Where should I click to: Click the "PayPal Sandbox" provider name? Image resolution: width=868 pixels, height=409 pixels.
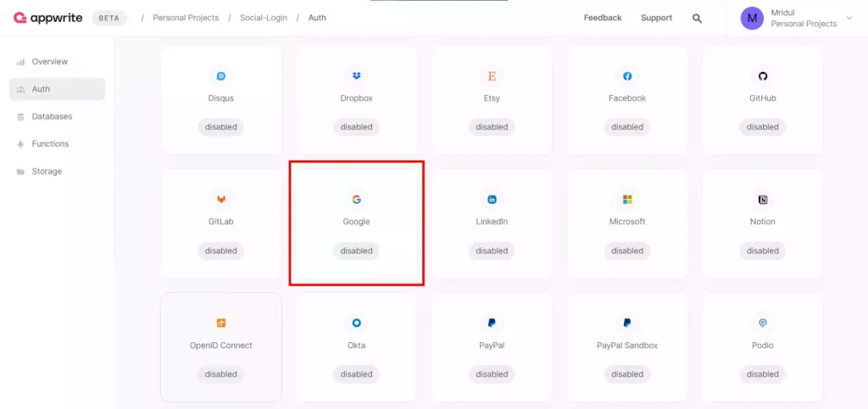tap(627, 345)
